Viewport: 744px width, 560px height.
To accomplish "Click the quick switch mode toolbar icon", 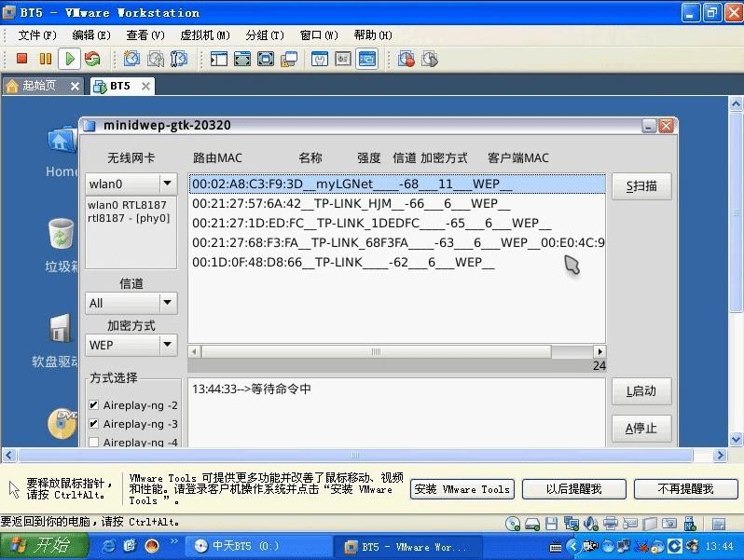I will [242, 59].
